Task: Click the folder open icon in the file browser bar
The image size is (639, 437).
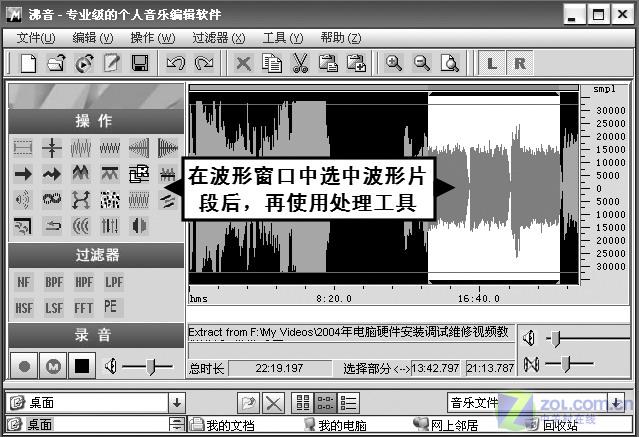Action: pos(249,403)
